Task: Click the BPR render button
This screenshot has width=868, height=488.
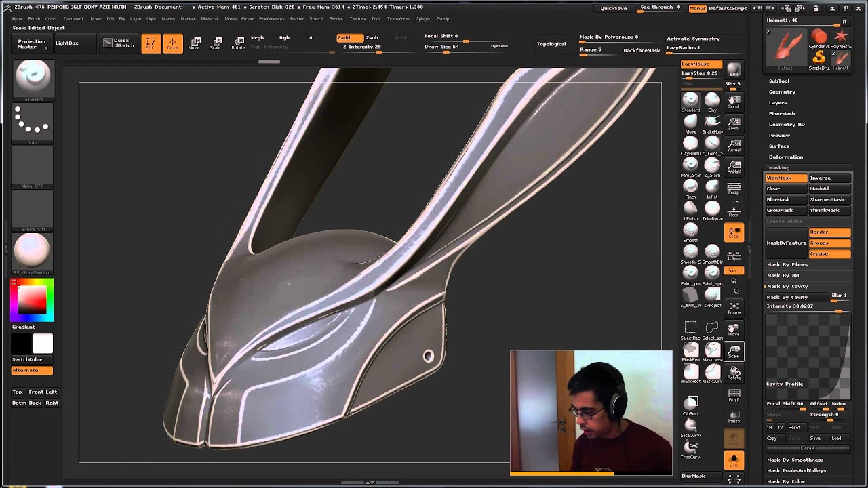Action: click(734, 70)
